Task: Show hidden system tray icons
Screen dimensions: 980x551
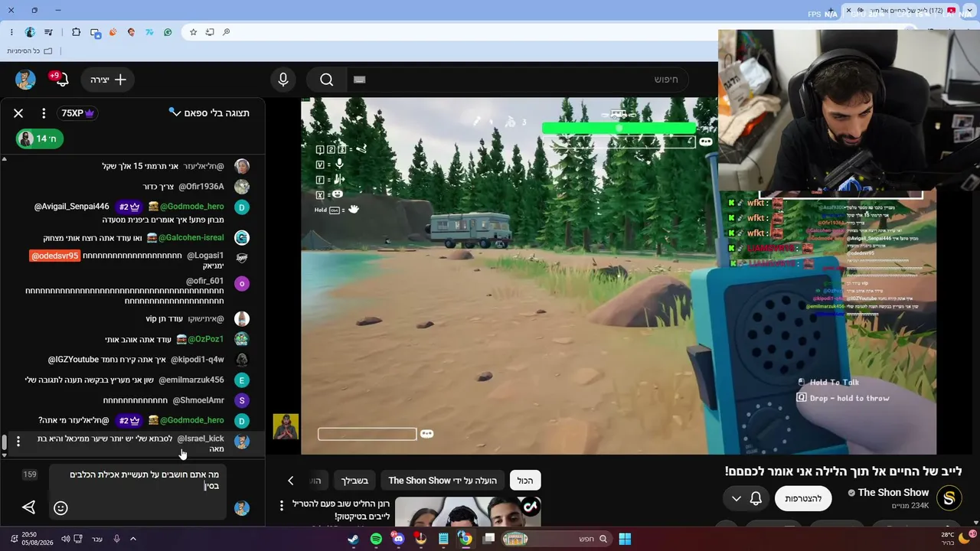Action: click(x=132, y=540)
